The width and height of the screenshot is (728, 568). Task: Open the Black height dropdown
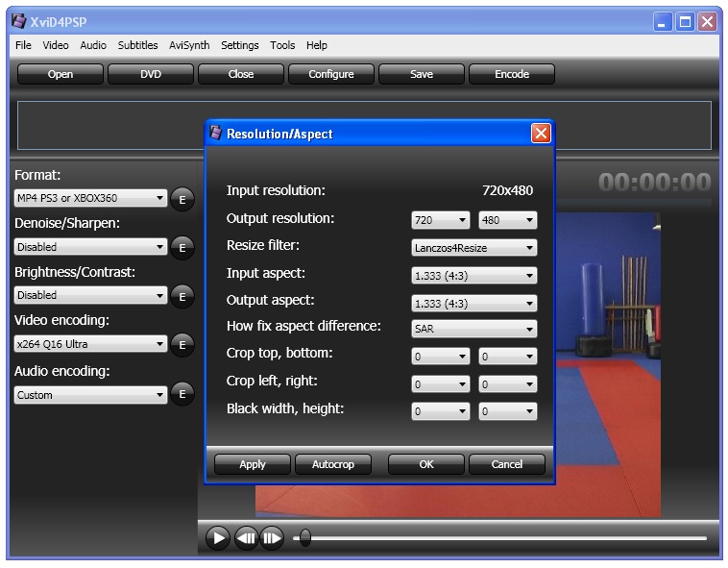507,411
